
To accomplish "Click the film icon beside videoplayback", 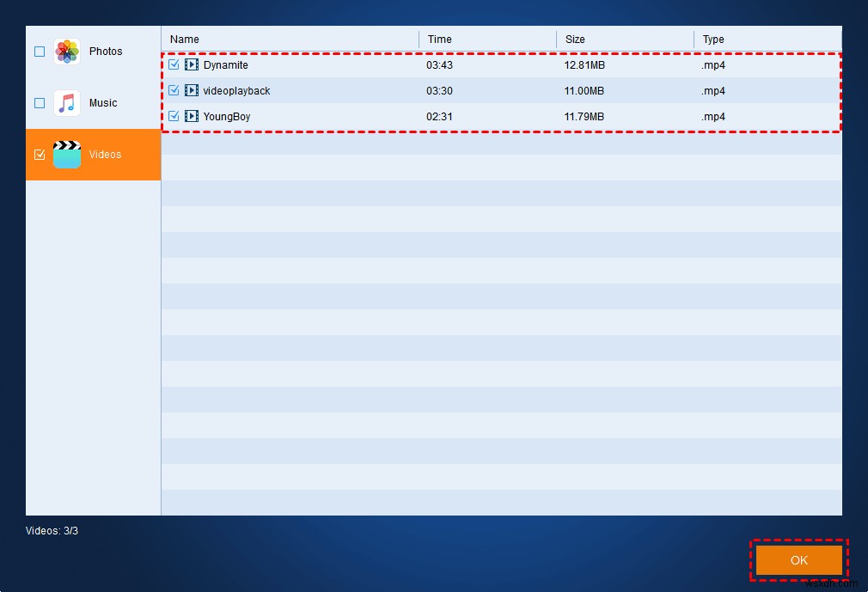I will (x=192, y=91).
